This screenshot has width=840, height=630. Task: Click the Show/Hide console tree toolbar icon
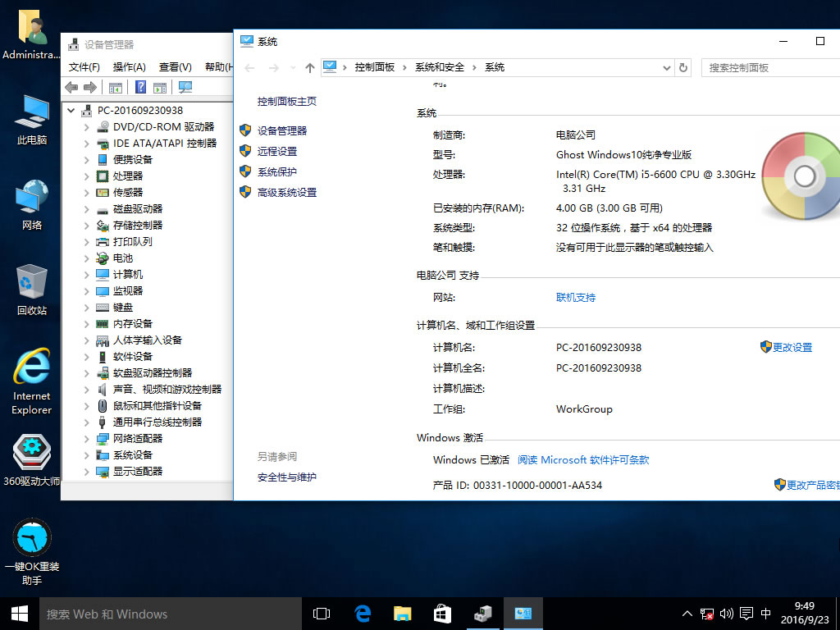coord(116,88)
